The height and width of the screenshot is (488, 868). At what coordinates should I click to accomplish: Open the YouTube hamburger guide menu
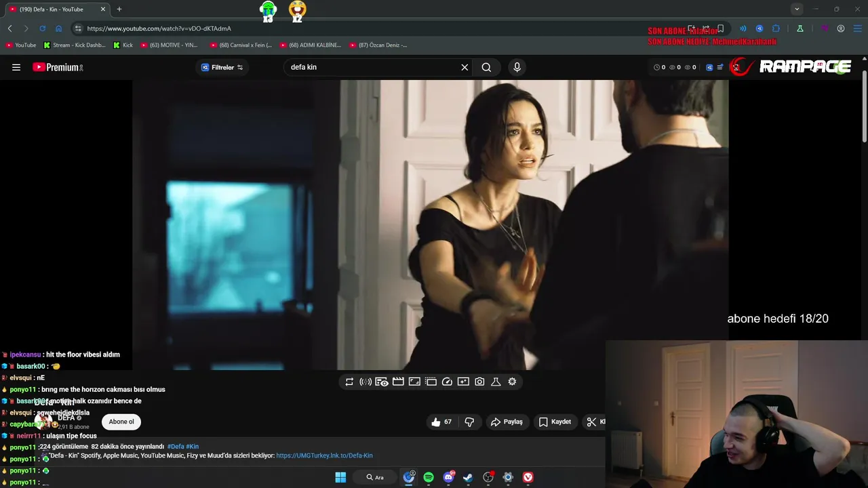click(16, 67)
